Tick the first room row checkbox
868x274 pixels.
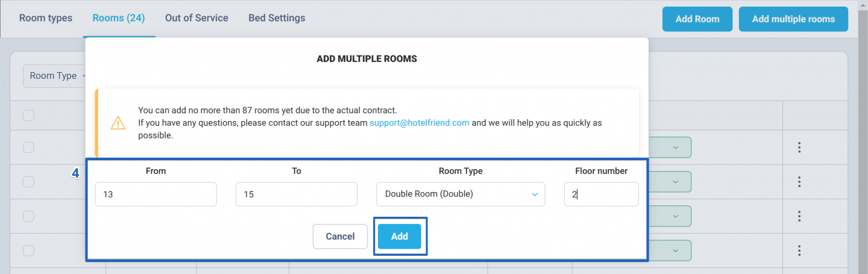(x=28, y=147)
